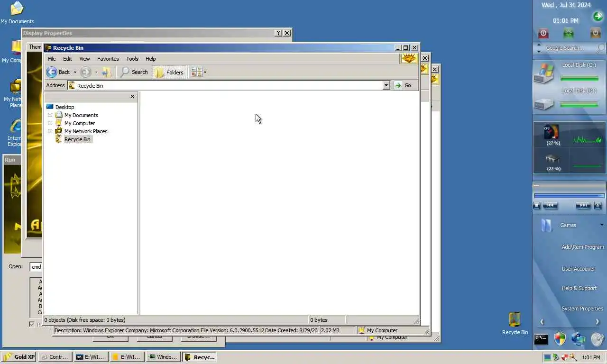This screenshot has width=607, height=364.
Task: Click the green middle icon in sidebar
Action: click(x=569, y=33)
